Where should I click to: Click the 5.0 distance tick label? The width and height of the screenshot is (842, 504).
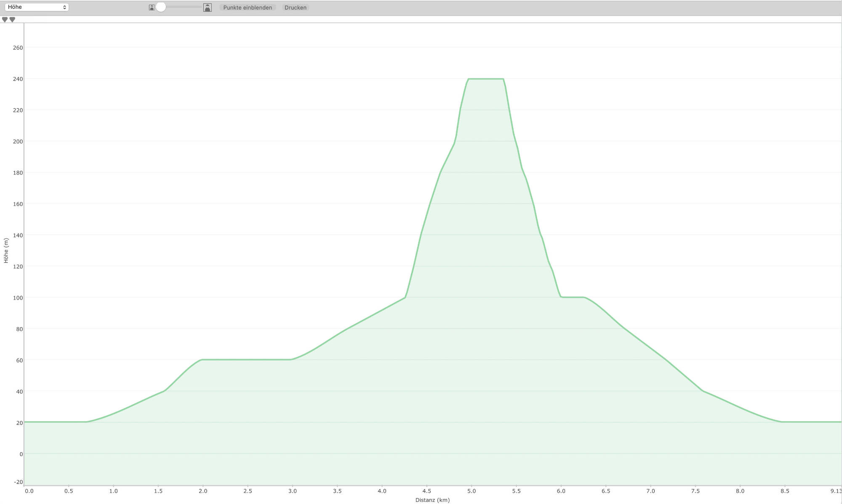point(472,491)
